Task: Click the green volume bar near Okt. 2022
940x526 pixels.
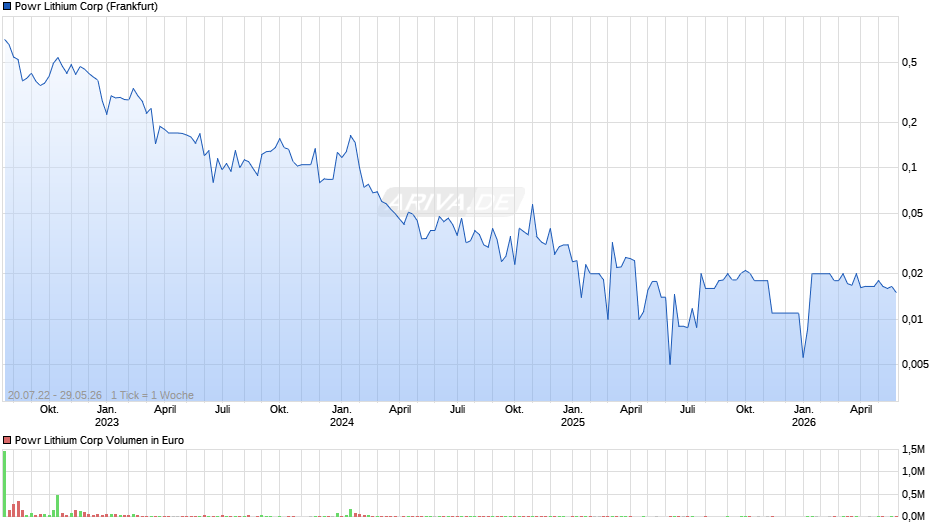Action: point(58,506)
